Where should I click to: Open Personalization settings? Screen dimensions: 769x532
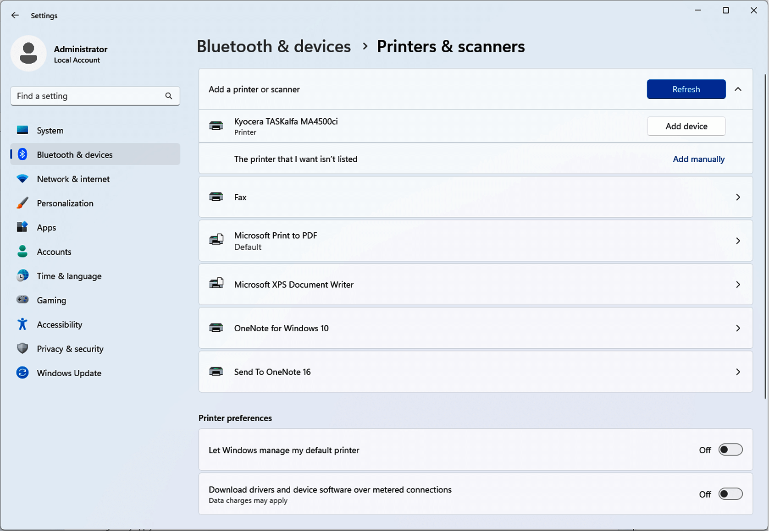click(x=95, y=203)
